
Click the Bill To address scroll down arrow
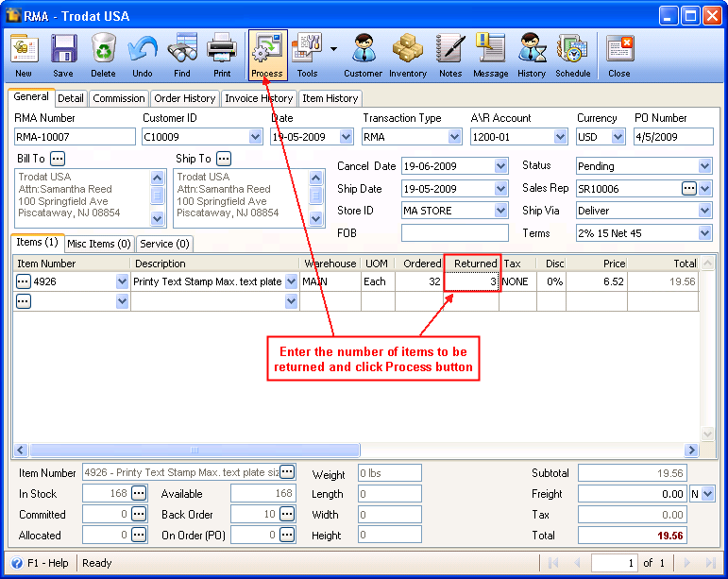click(158, 218)
